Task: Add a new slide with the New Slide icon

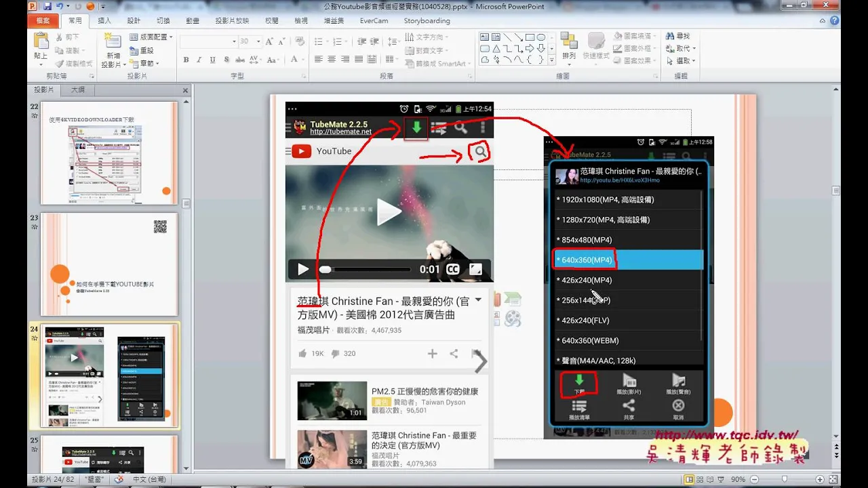Action: tap(113, 42)
